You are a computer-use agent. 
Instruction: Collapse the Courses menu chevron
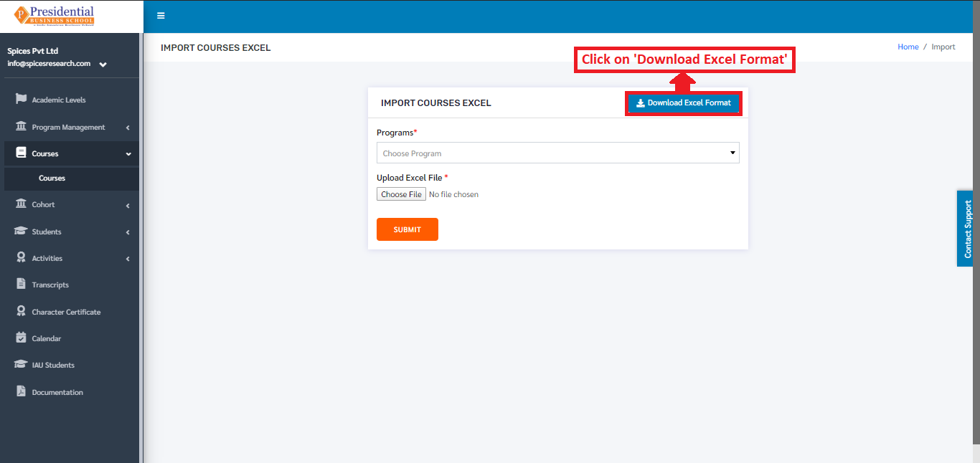point(128,154)
